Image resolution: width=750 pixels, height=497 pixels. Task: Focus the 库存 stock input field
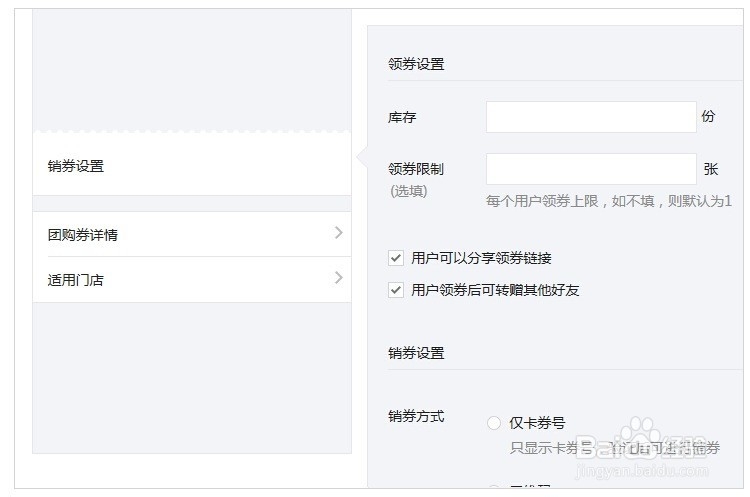(591, 117)
